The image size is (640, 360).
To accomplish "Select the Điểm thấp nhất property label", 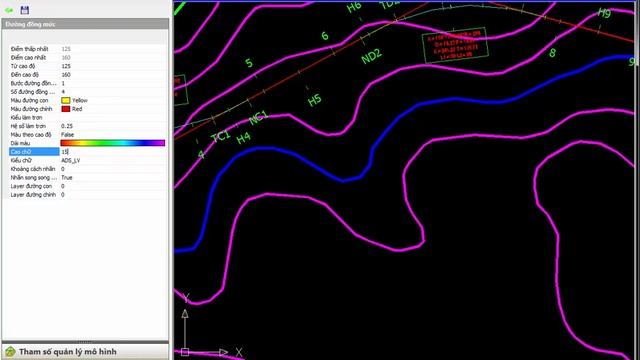I will click(x=29, y=49).
